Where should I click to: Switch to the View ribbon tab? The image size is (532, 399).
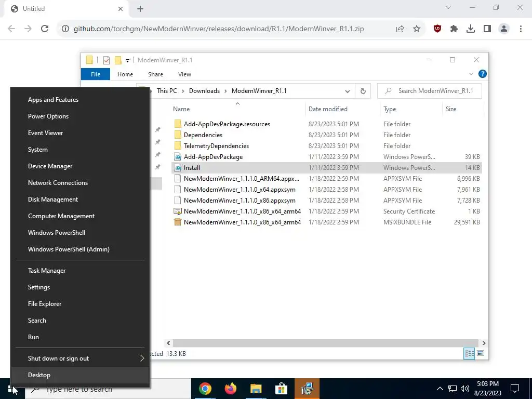click(184, 74)
